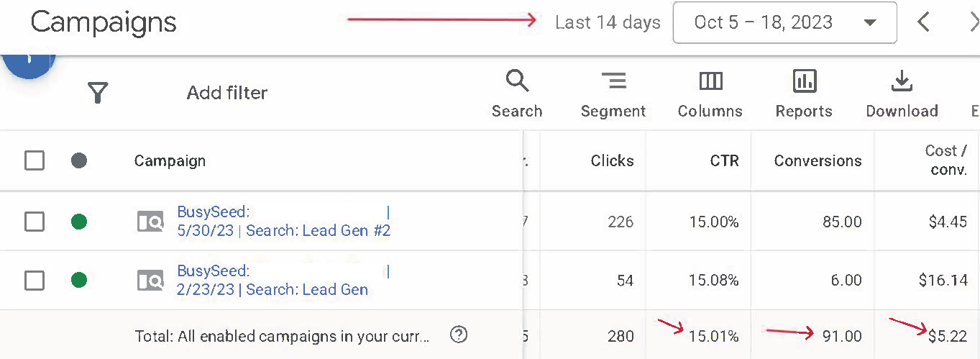The image size is (980, 359).
Task: Click the Download icon
Action: [x=902, y=81]
